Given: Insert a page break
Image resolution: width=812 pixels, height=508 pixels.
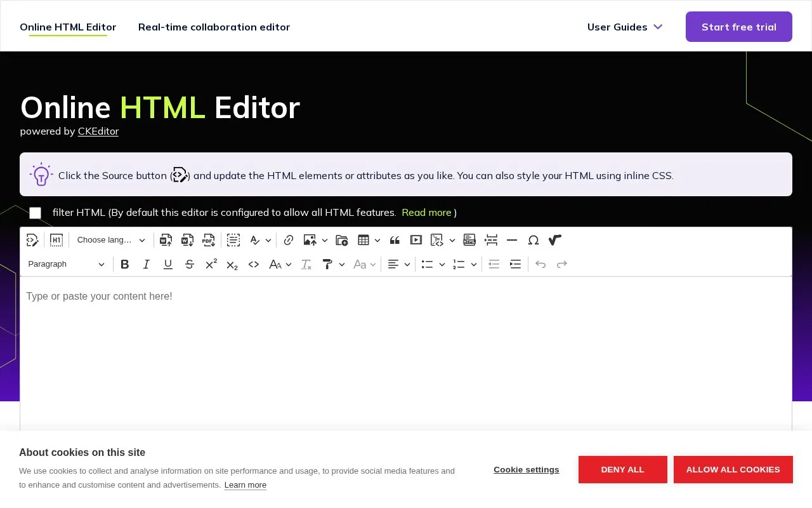Looking at the screenshot, I should (491, 240).
